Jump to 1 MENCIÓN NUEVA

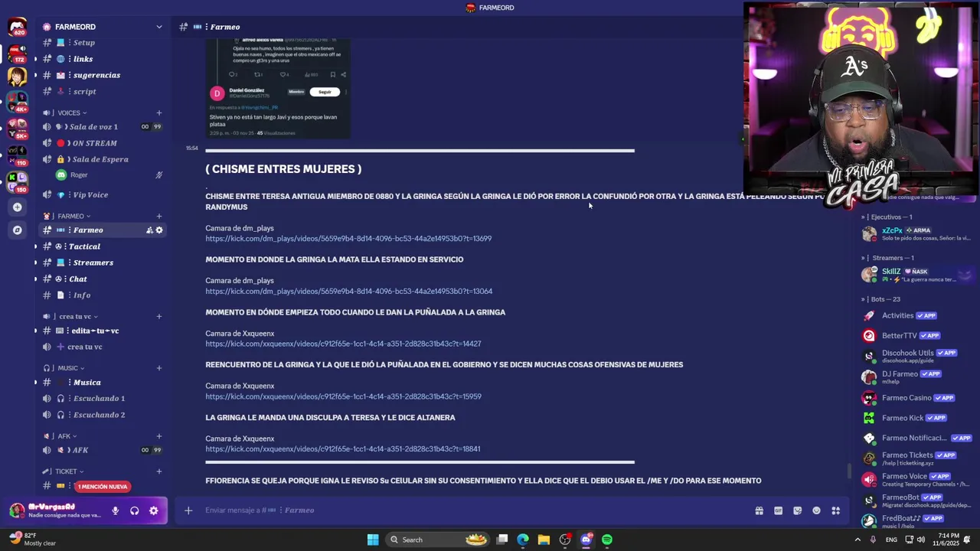point(103,487)
